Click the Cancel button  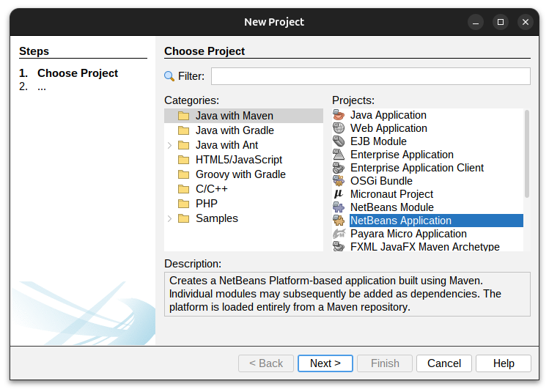coord(444,363)
